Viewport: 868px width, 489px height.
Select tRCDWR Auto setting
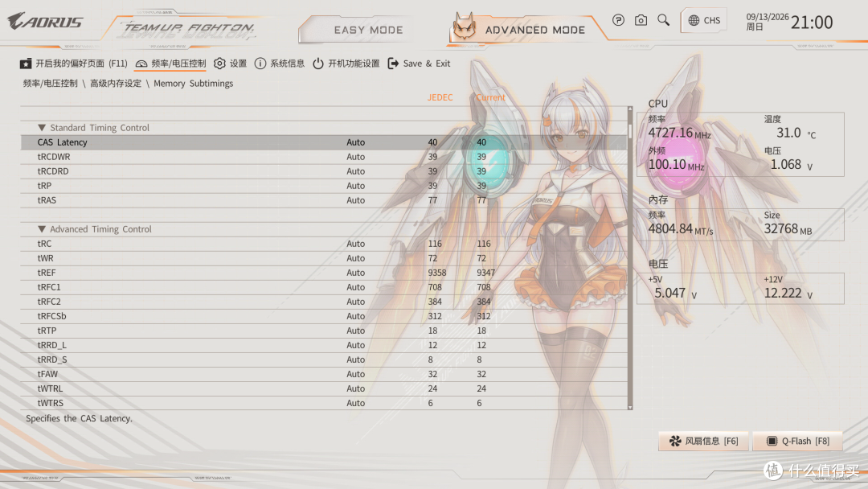coord(355,157)
